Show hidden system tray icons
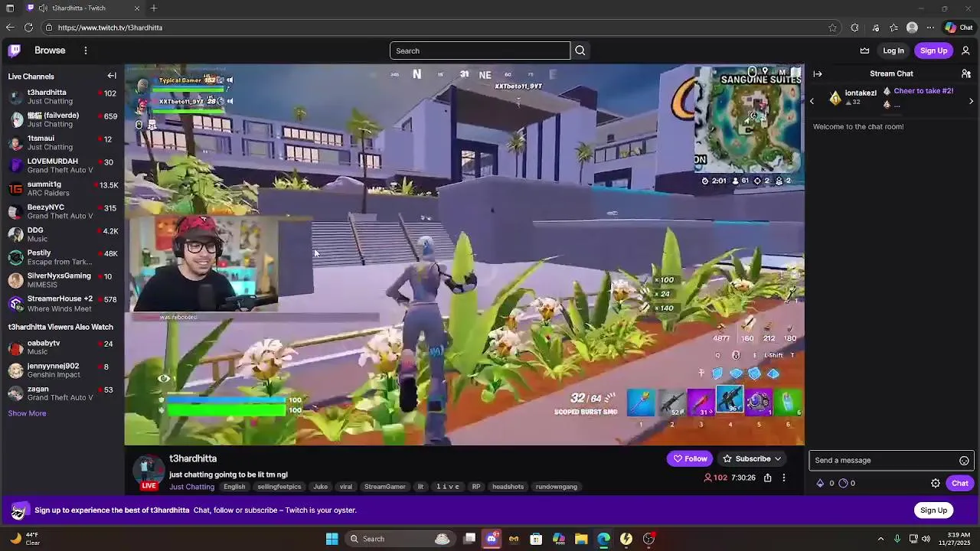 tap(880, 539)
